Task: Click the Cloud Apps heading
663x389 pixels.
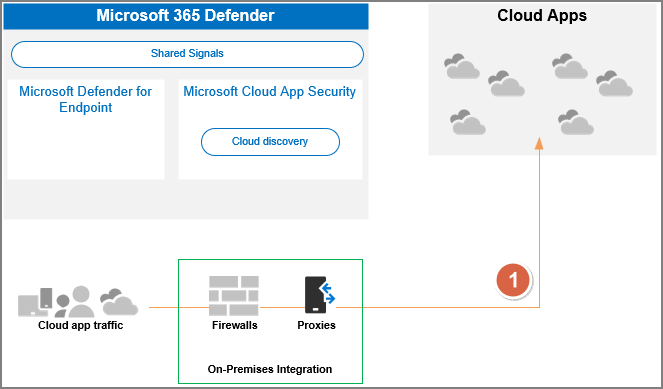Action: pyautogui.click(x=542, y=16)
